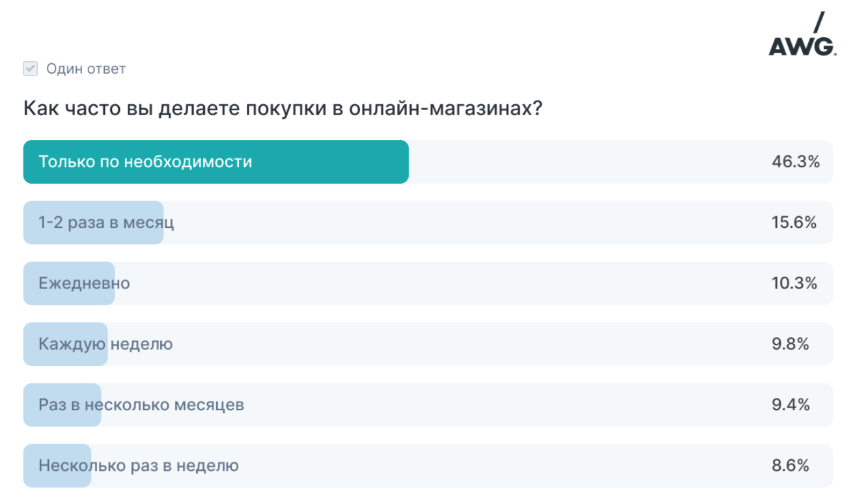Click the 9.8% percentage label
The image size is (853, 504).
click(790, 344)
